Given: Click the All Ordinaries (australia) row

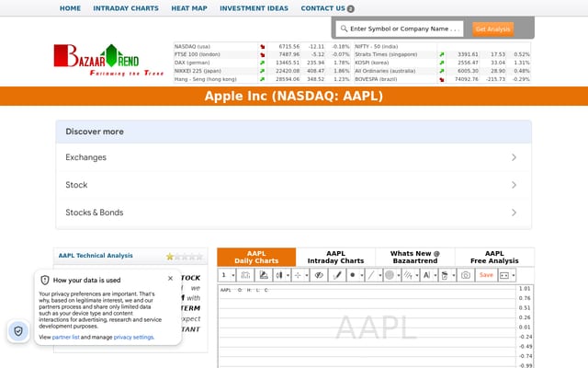Looking at the screenshot, I should click(443, 71).
